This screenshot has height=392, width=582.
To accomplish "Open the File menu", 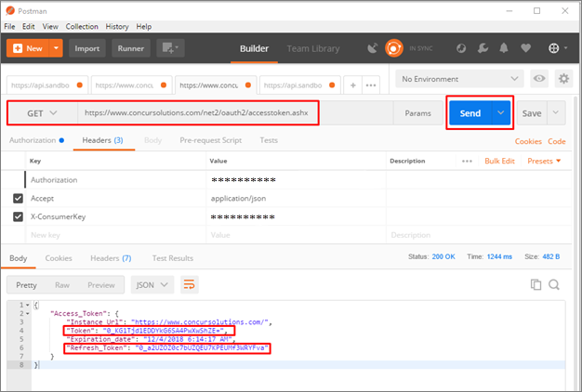I will point(9,26).
